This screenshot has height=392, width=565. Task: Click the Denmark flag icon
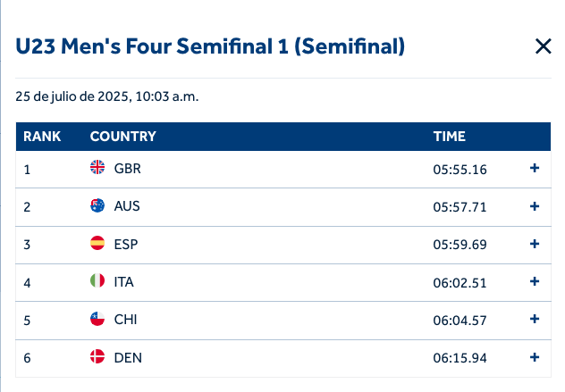click(97, 357)
